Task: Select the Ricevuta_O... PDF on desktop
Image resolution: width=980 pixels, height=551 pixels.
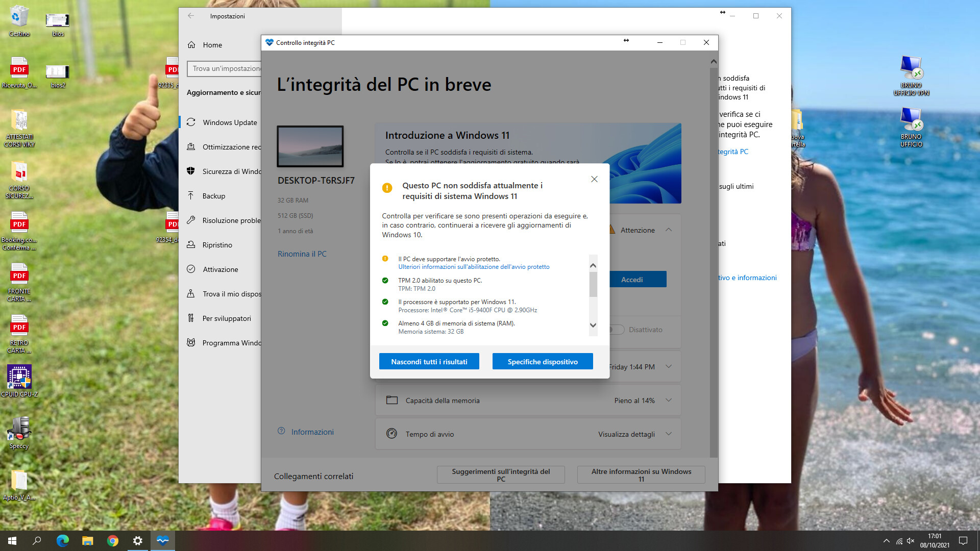Action: (19, 72)
